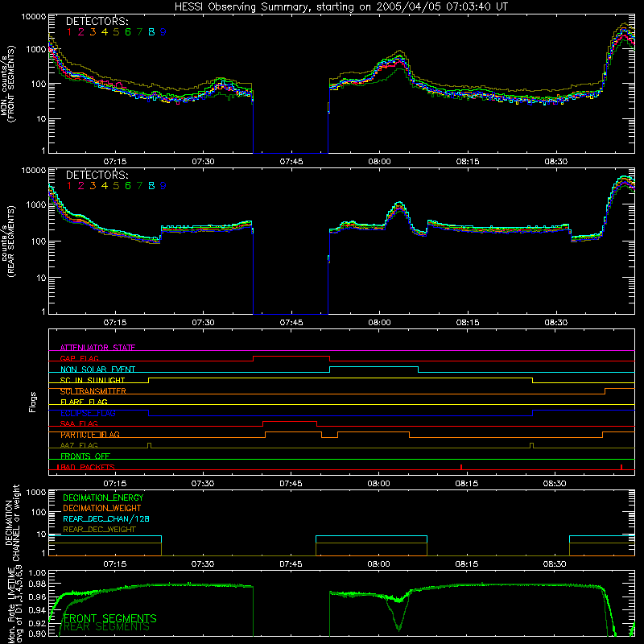
Task: Click 07:30 tick label below the decimation panel
Action: click(203, 564)
